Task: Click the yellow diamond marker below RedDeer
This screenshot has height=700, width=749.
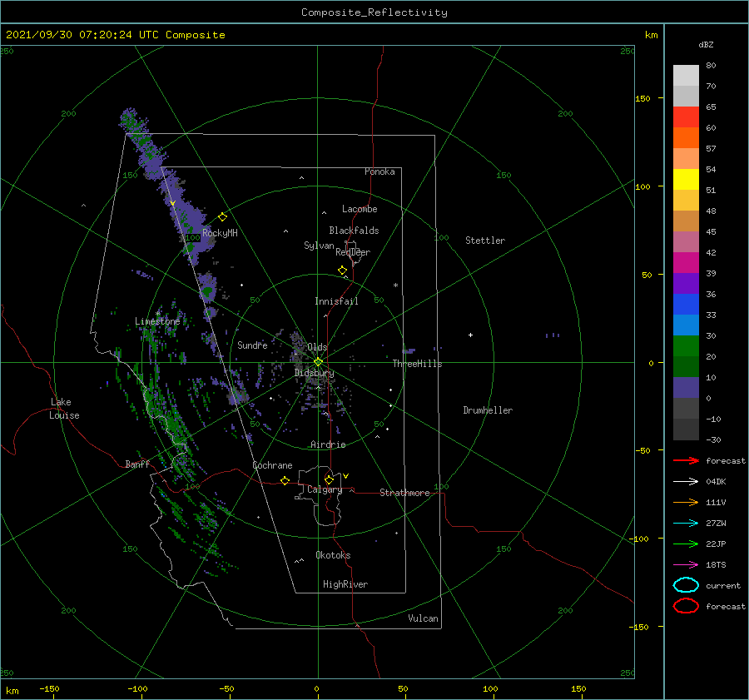Action: click(x=343, y=271)
